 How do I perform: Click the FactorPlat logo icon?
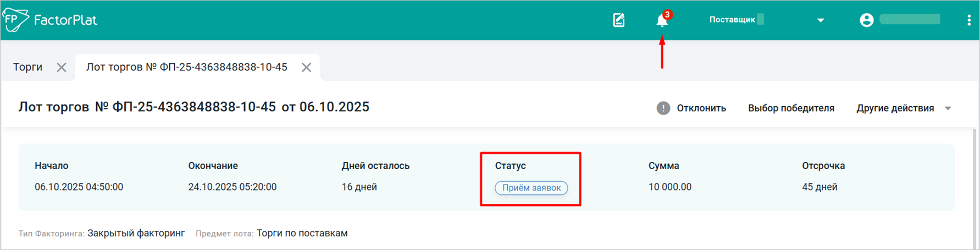point(15,20)
